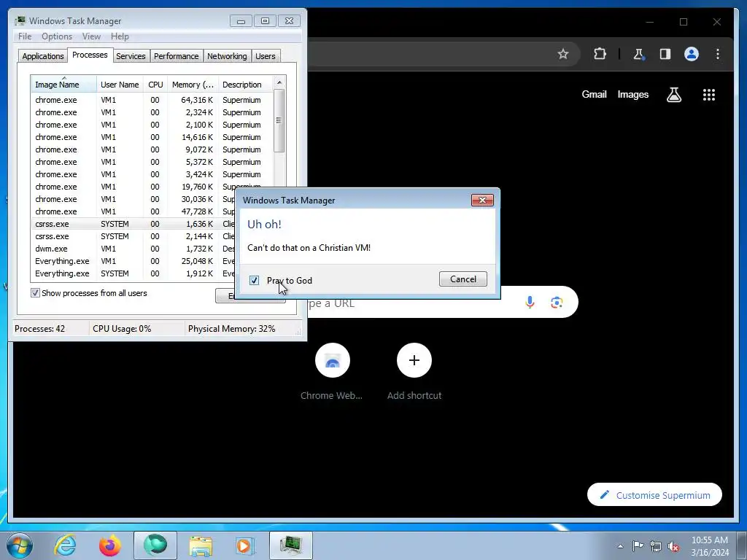Close the Uh oh dialog with X
The image size is (747, 560).
pyautogui.click(x=482, y=200)
